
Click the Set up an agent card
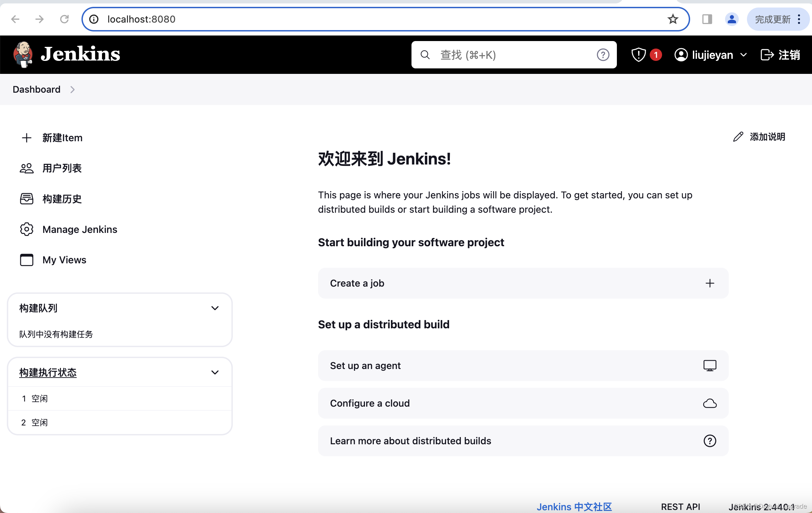(x=523, y=366)
